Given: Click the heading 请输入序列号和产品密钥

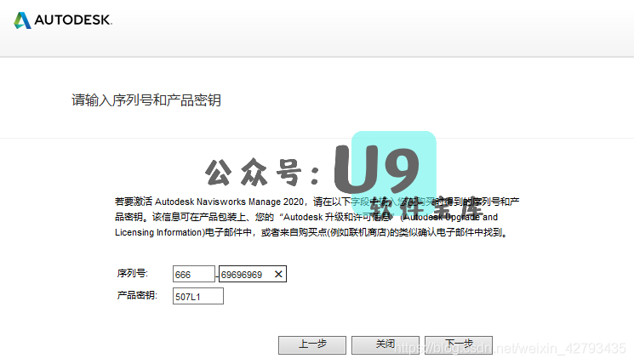Looking at the screenshot, I should [x=146, y=100].
